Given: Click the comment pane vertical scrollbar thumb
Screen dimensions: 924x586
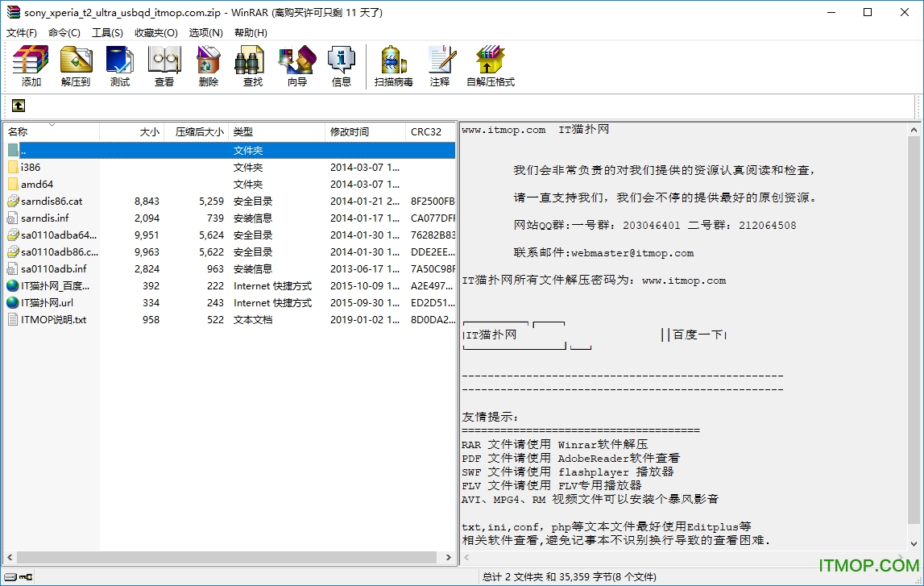Looking at the screenshot, I should click(914, 330).
